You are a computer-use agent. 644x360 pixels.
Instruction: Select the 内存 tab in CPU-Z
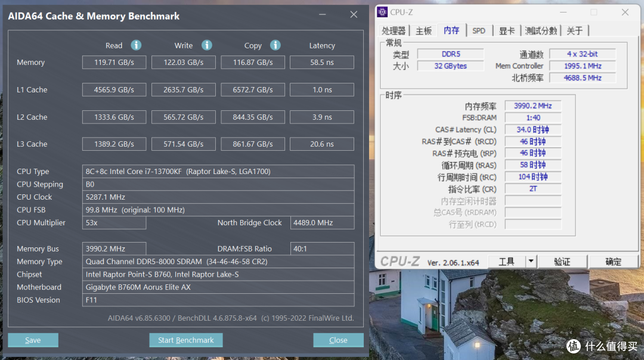[451, 30]
